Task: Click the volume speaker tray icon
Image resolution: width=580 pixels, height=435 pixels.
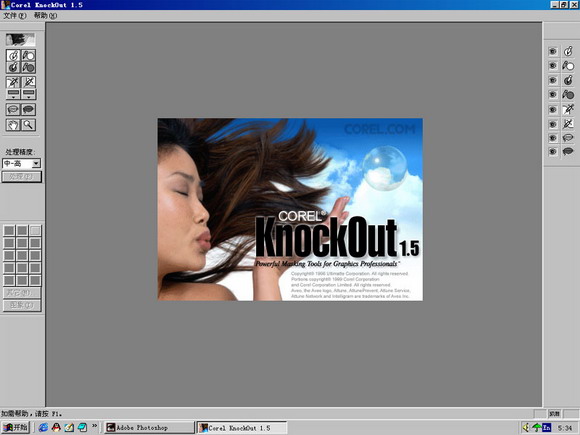Action: pyautogui.click(x=526, y=428)
